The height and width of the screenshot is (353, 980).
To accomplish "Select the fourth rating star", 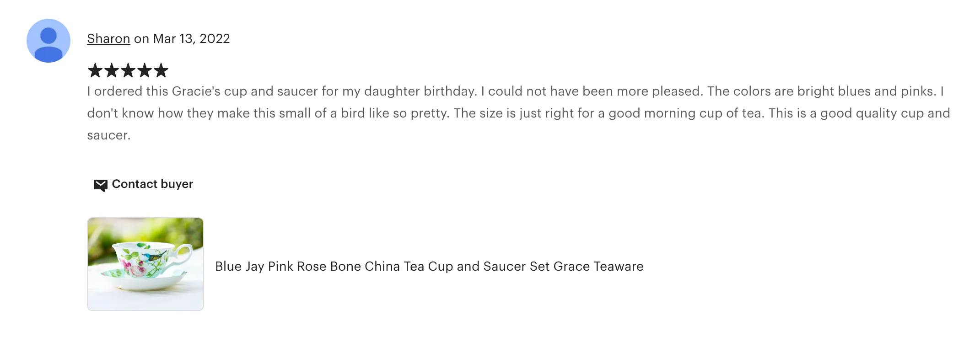I will (145, 71).
